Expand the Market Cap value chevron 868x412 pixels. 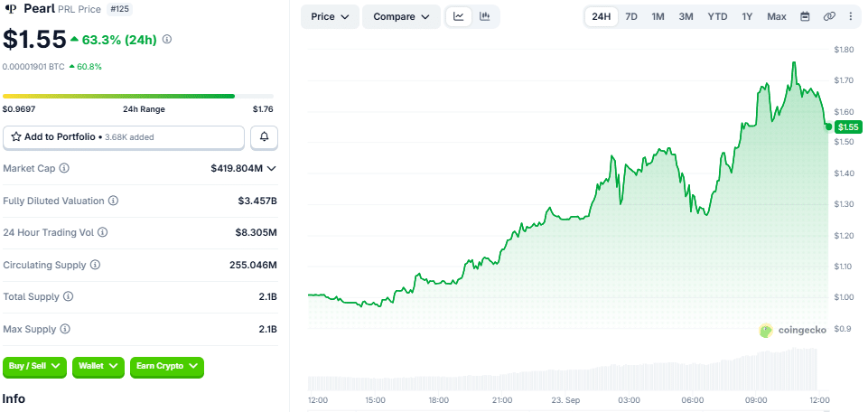coord(271,168)
